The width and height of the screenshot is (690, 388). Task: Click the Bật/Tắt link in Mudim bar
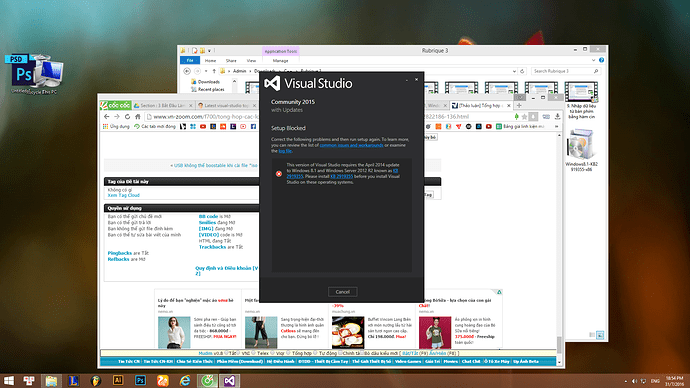410,353
